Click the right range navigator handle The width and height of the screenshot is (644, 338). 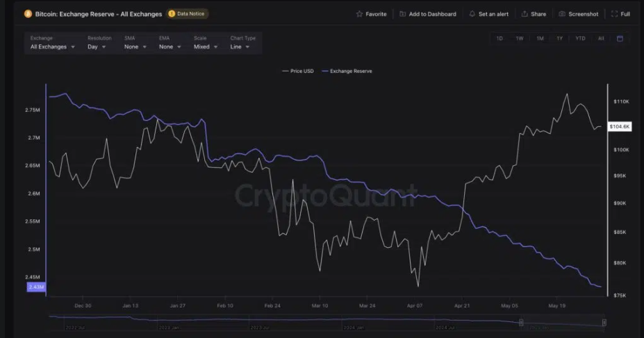604,323
